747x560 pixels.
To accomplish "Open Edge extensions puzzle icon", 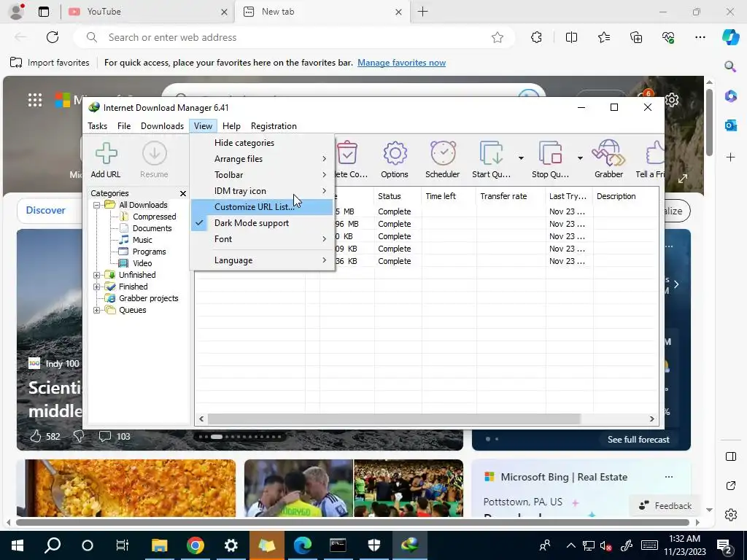I will [x=536, y=37].
